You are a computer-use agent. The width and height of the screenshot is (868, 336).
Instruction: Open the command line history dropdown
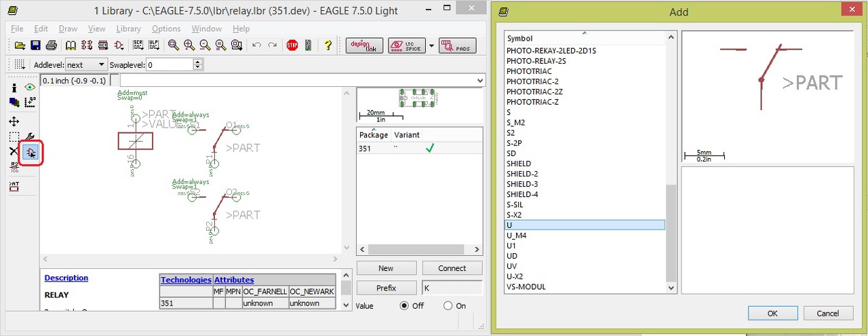pyautogui.click(x=481, y=81)
